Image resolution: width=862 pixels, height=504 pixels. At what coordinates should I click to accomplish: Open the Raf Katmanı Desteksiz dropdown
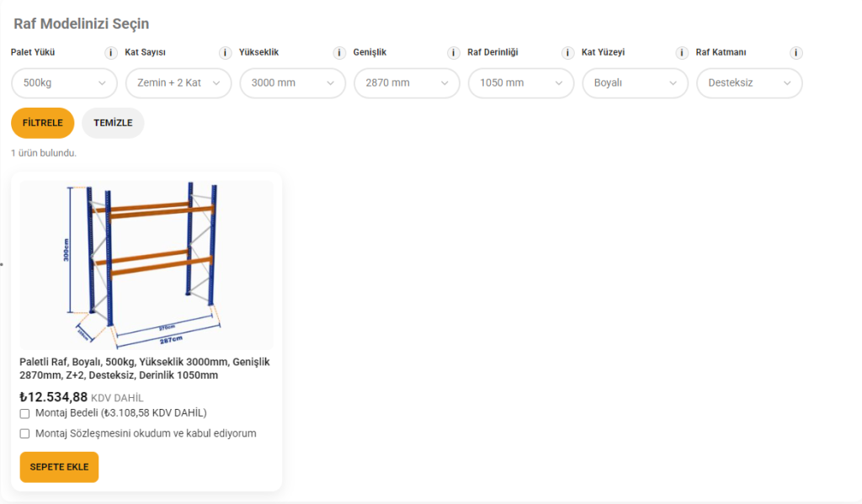(x=749, y=83)
